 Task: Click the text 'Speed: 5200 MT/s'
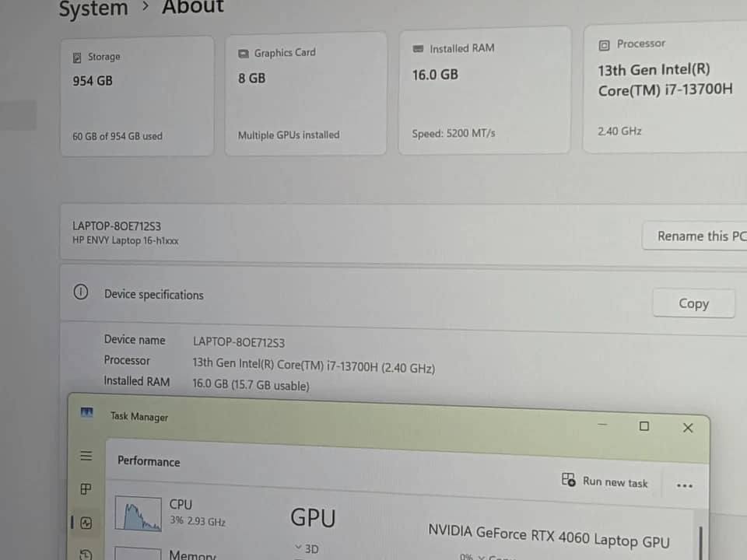(x=454, y=133)
